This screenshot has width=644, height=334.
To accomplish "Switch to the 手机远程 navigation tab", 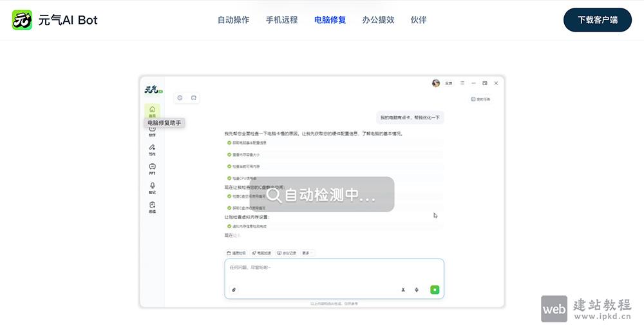I will [x=282, y=20].
